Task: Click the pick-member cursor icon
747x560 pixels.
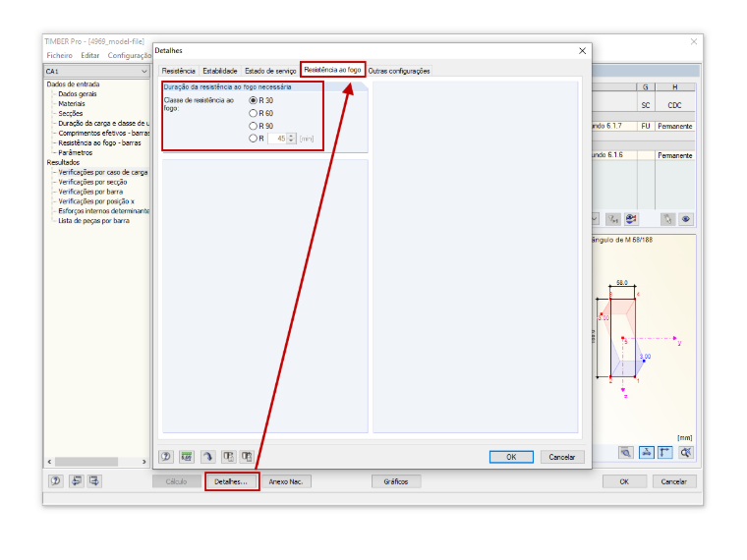Action: pos(667,219)
